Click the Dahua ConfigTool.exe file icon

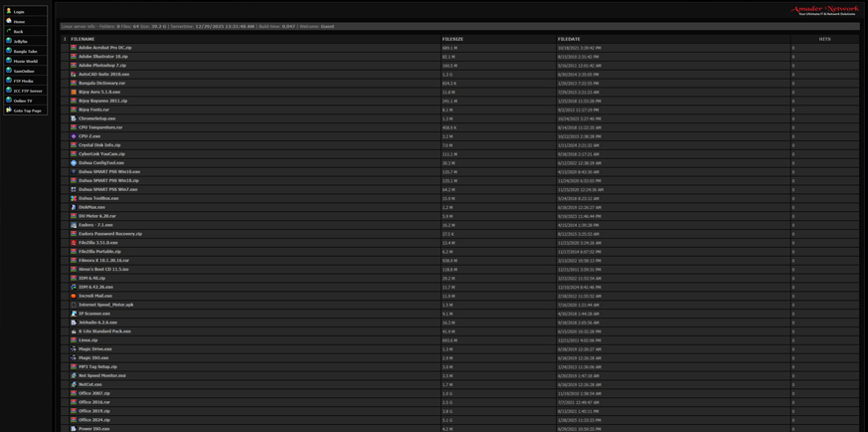(x=74, y=163)
